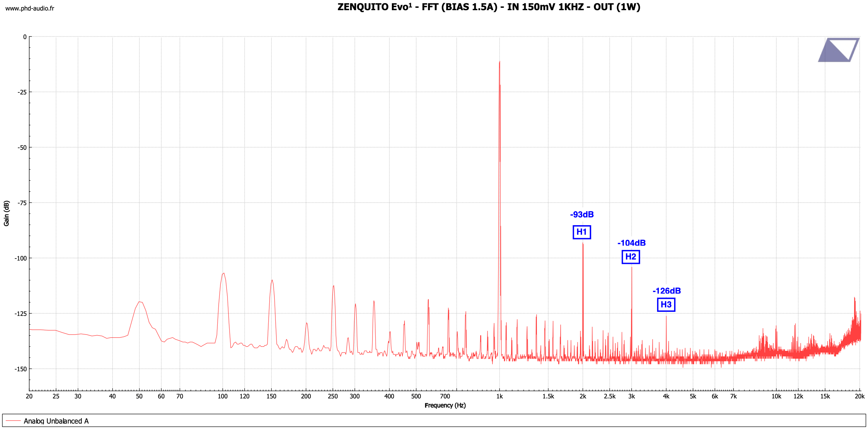Click the 2k frequency tick label
868x429 pixels.
click(x=583, y=396)
